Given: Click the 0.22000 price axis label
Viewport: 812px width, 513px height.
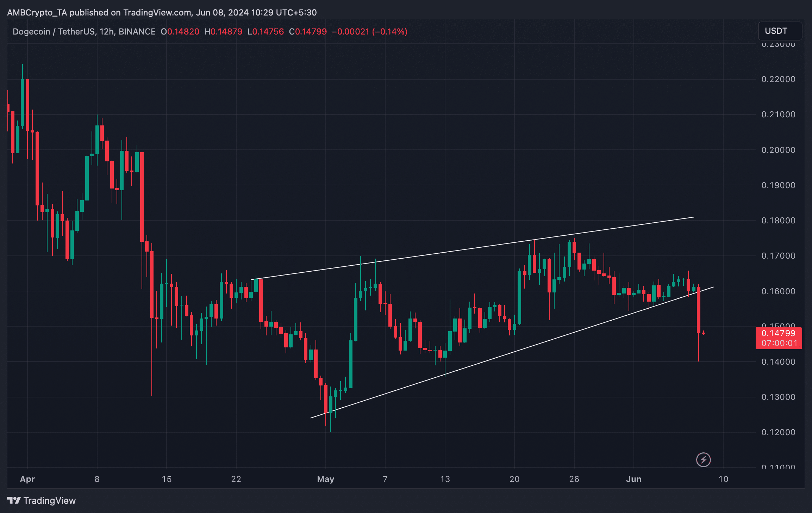Looking at the screenshot, I should 778,79.
